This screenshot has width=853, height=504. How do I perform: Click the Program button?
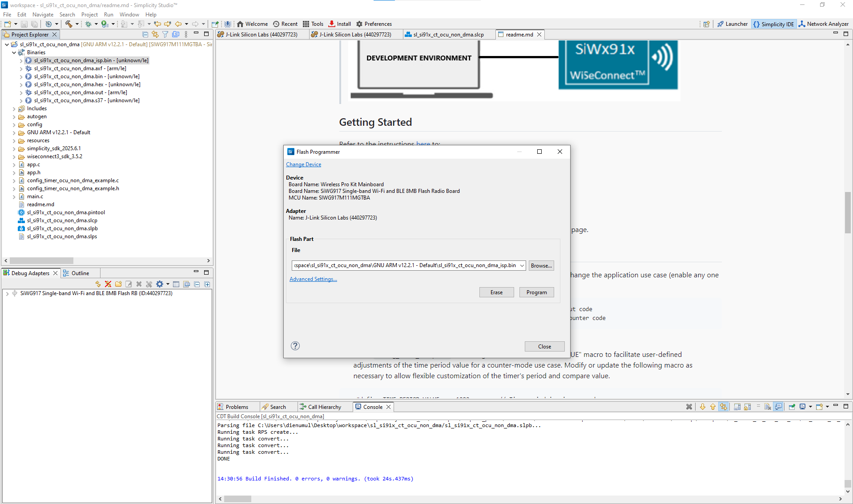[536, 292]
